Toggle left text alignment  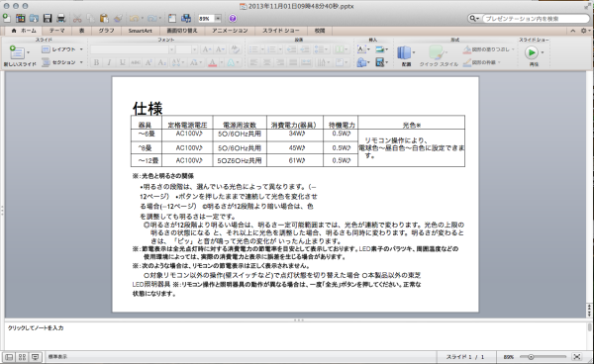tap(253, 62)
